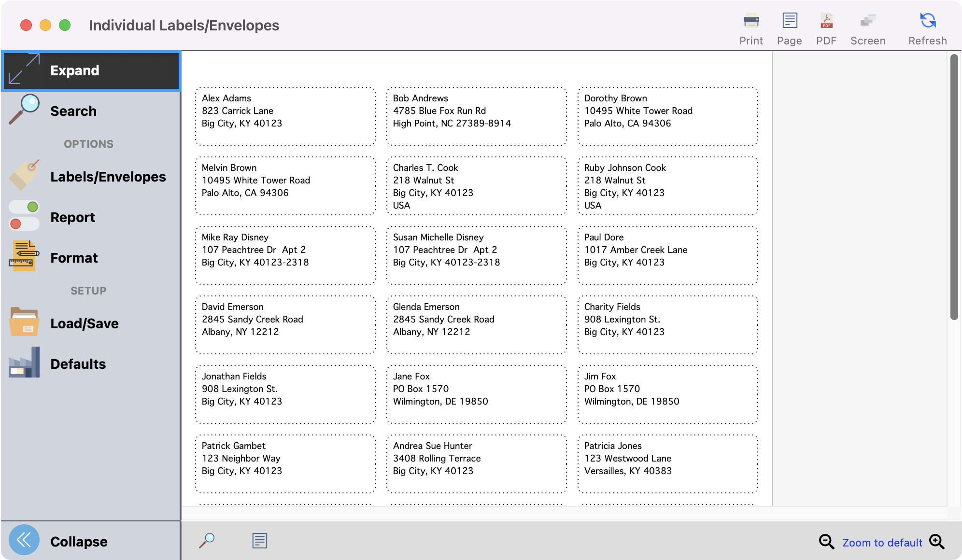962x560 pixels.
Task: Click the magnifier icon in the bottom bar
Action: coord(207,541)
